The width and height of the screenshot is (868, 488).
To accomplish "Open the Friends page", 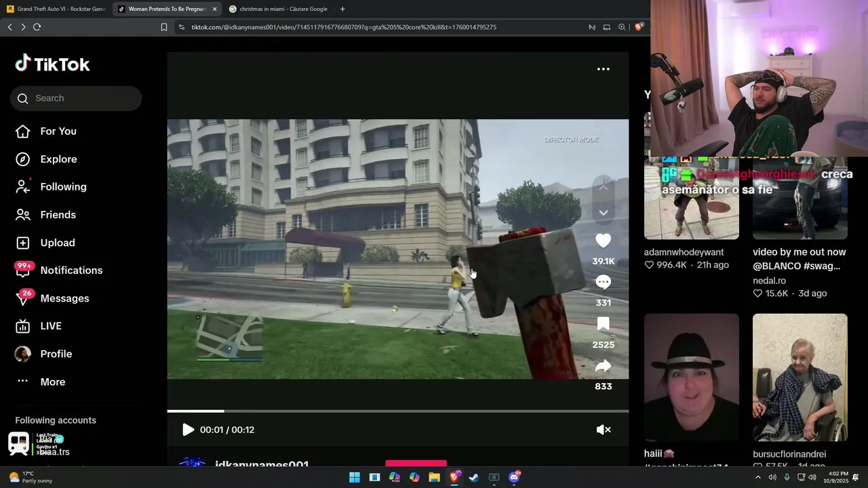I will pos(45,215).
